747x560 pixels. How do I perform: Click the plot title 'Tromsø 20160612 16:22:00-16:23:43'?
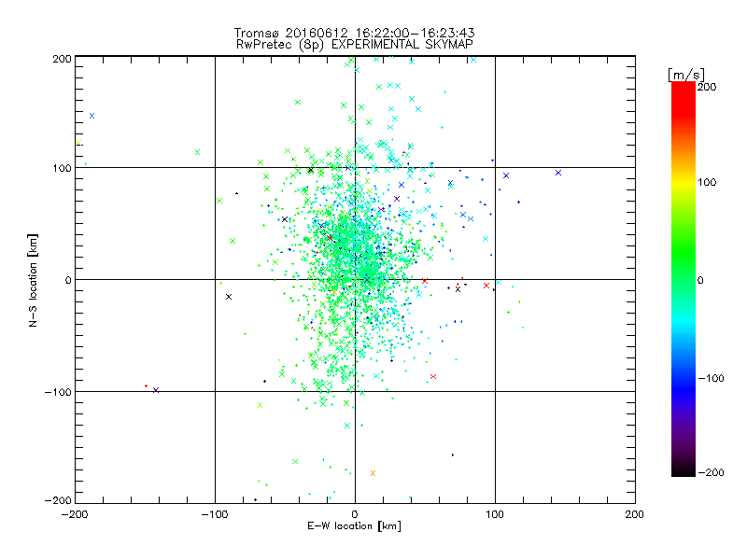point(355,33)
